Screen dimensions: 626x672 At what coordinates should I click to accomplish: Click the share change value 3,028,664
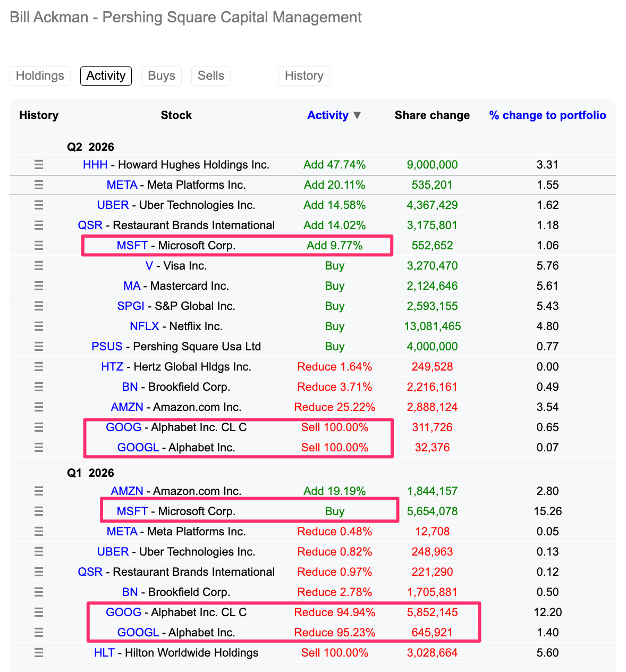coord(433,653)
